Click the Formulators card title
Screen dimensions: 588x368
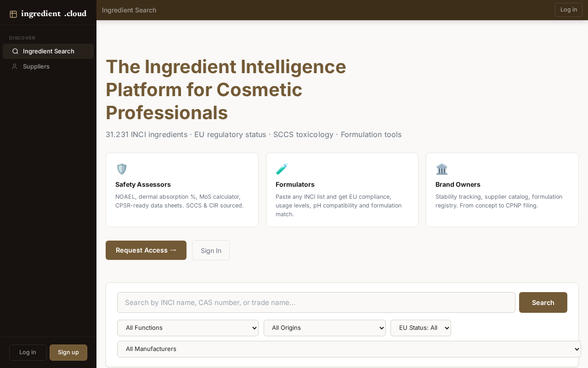295,184
